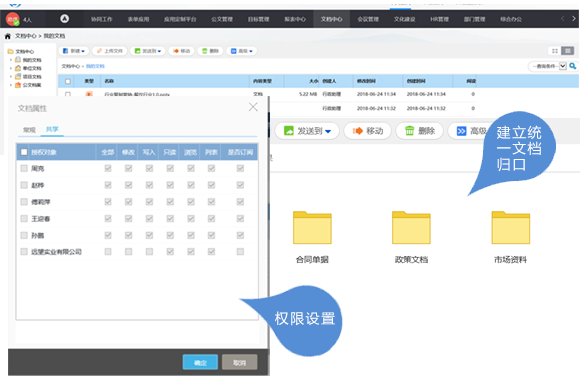
Task: Switch to list view icon
Action: (x=567, y=51)
